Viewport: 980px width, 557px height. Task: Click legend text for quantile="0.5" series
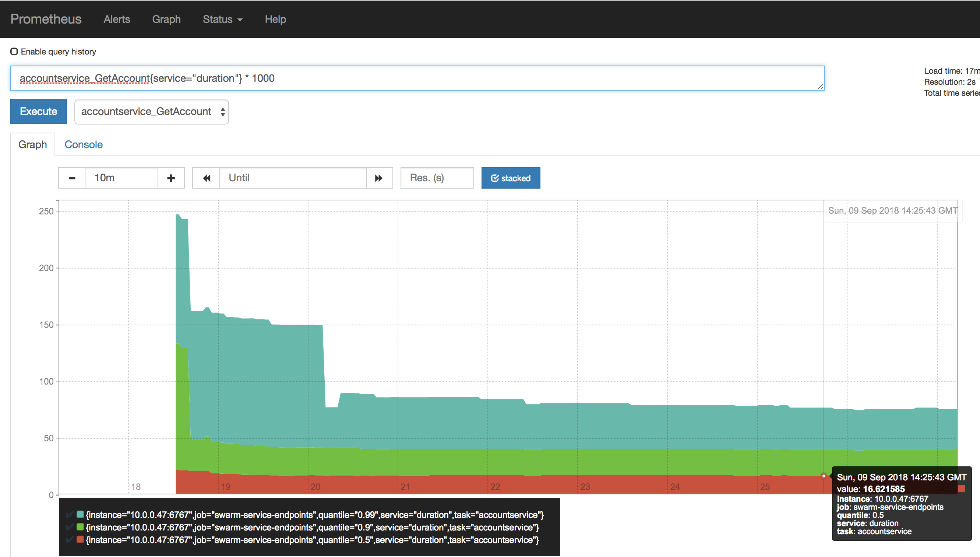coord(312,540)
